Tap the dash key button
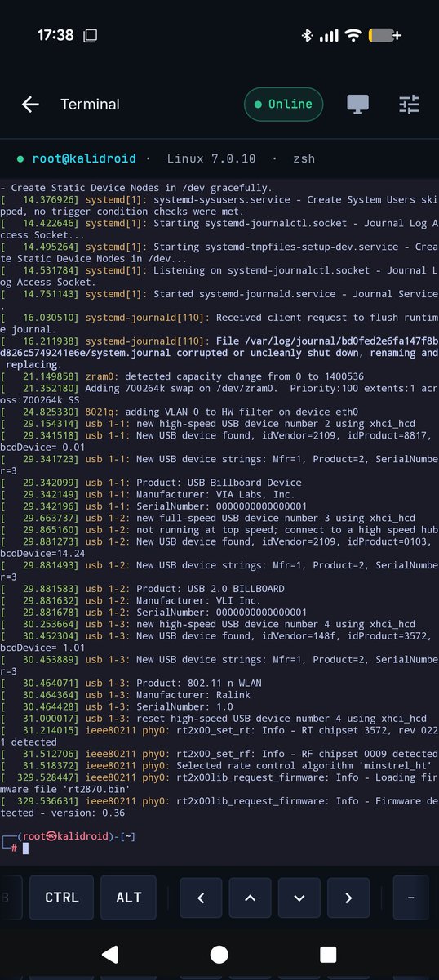 pyautogui.click(x=413, y=898)
